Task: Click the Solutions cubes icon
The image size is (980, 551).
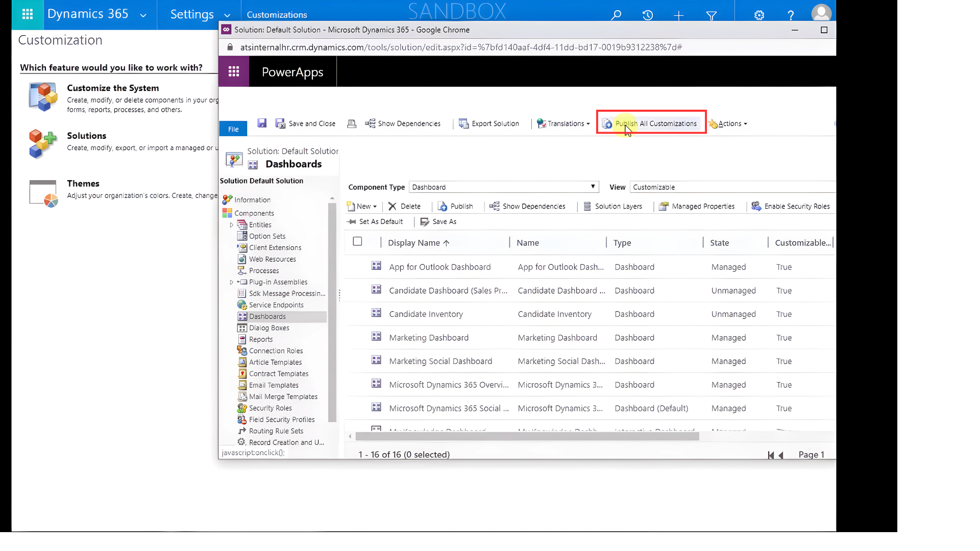Action: [x=43, y=144]
